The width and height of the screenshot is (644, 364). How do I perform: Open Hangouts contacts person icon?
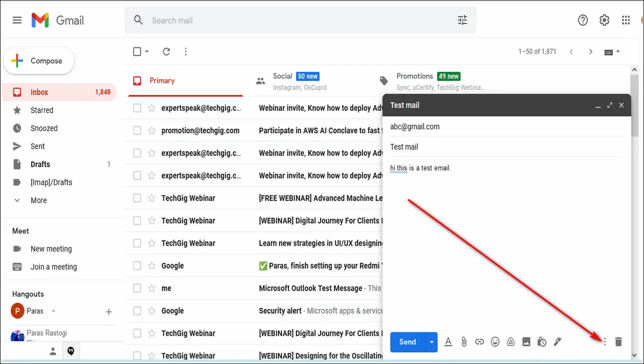53,351
